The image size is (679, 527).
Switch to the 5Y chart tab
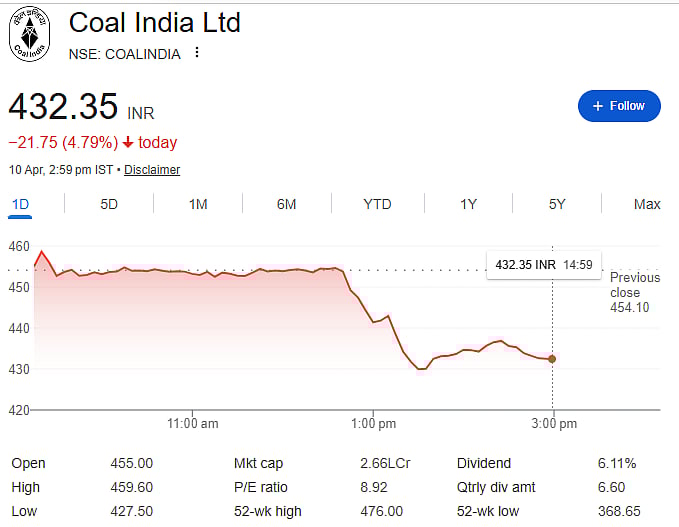[557, 204]
